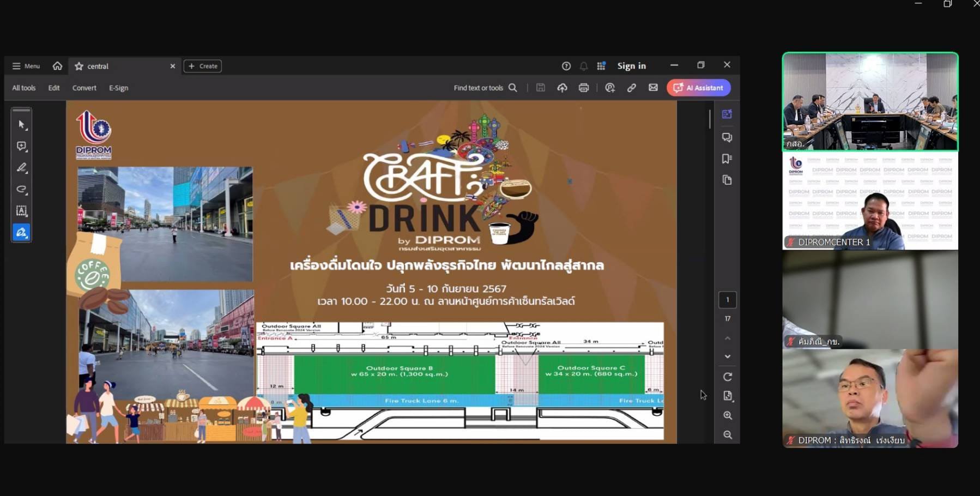The image size is (980, 496).
Task: Click the share with others icon
Action: point(610,88)
